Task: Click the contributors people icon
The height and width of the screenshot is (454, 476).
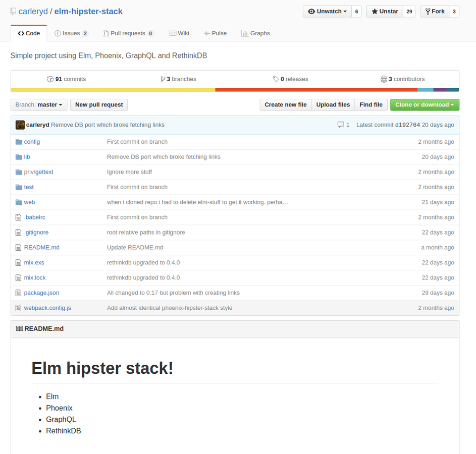Action: [x=384, y=79]
